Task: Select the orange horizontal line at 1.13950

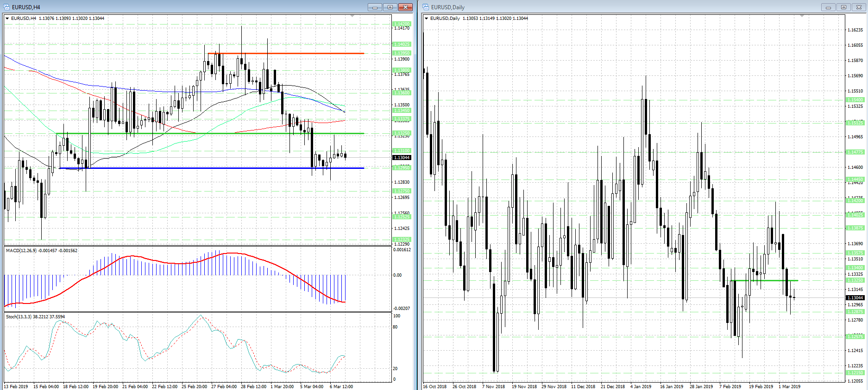Action: click(x=287, y=53)
